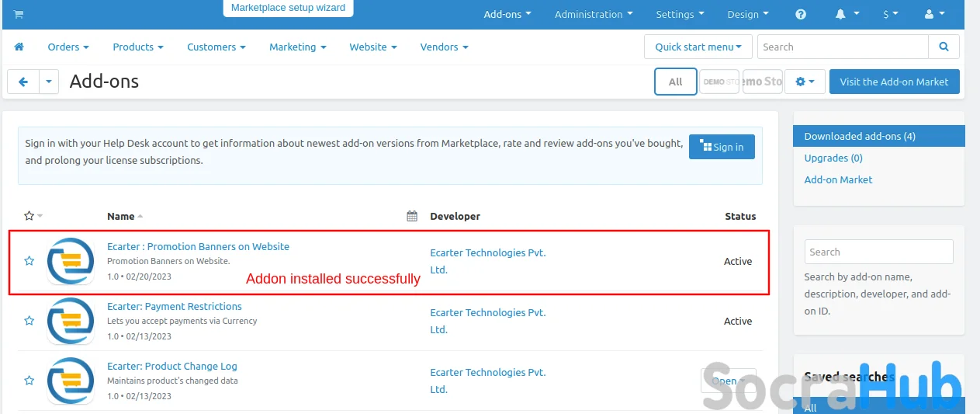The height and width of the screenshot is (414, 980).
Task: Click the back arrow button
Action: tap(23, 82)
